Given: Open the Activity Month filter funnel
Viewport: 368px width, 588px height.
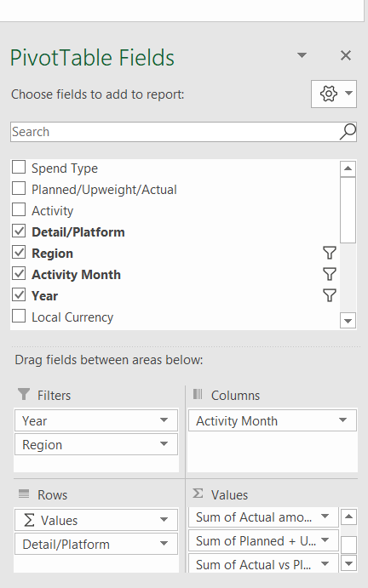Looking at the screenshot, I should click(330, 275).
